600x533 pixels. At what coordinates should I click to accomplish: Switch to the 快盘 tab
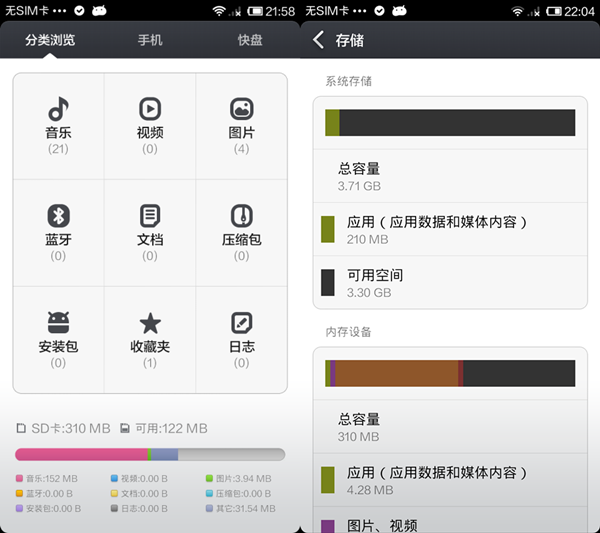coord(250,41)
